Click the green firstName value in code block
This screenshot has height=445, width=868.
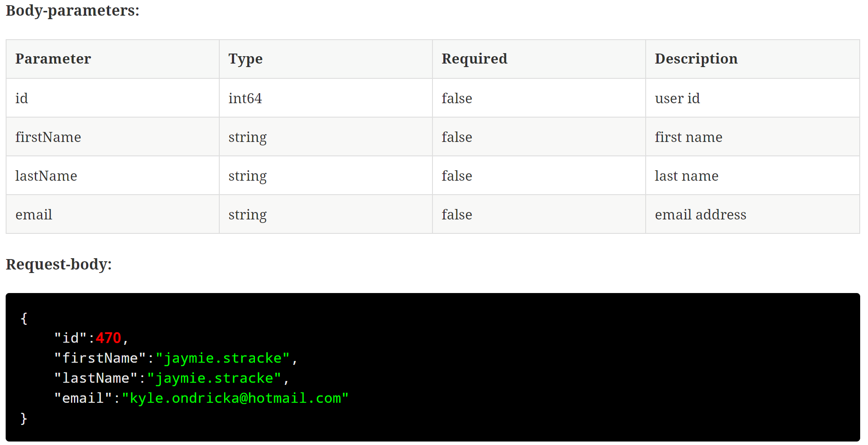coord(222,358)
